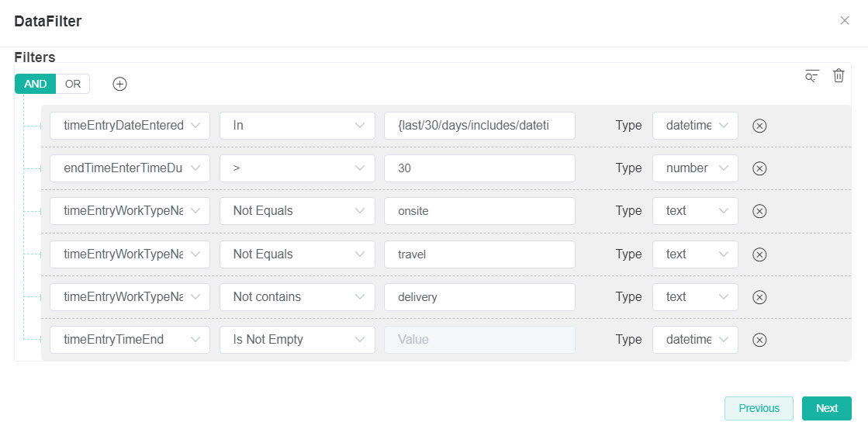Remove the travel filter row
The width and height of the screenshot is (868, 436).
coord(759,254)
